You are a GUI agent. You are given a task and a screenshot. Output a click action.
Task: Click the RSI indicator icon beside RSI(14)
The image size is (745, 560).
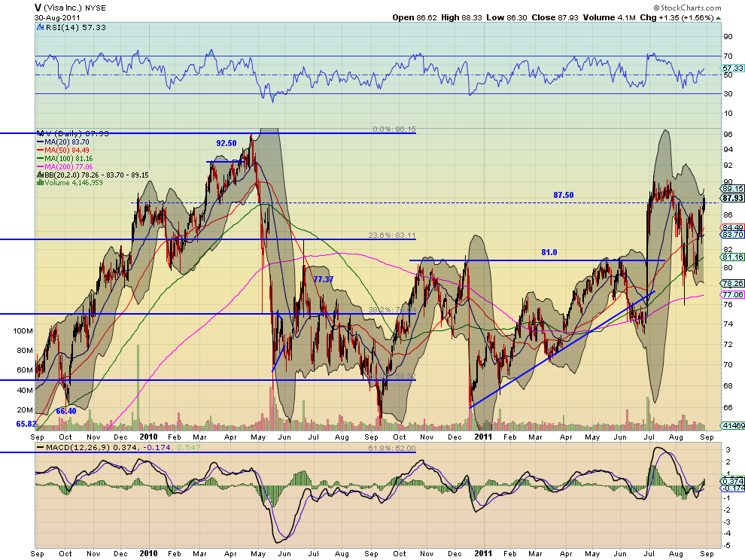pyautogui.click(x=40, y=28)
